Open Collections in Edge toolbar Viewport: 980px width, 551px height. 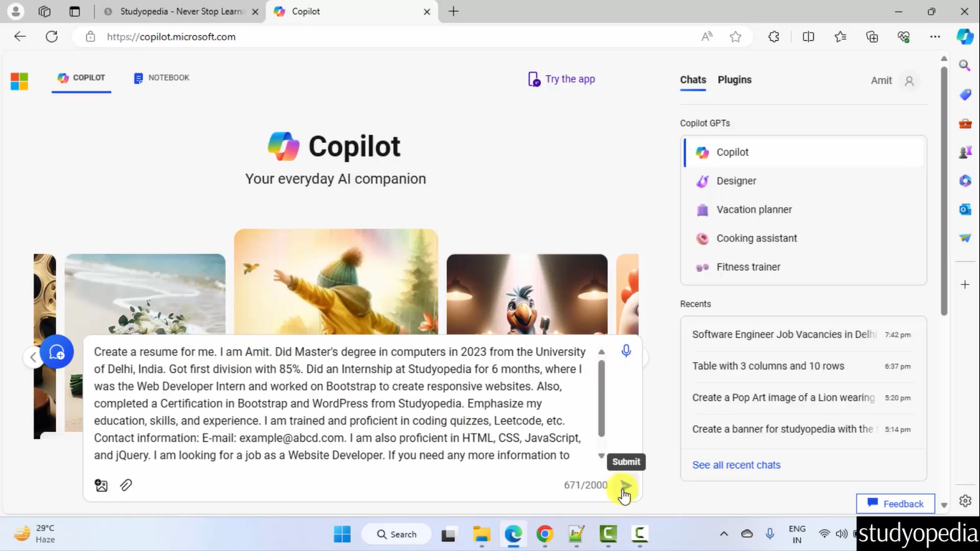(872, 37)
